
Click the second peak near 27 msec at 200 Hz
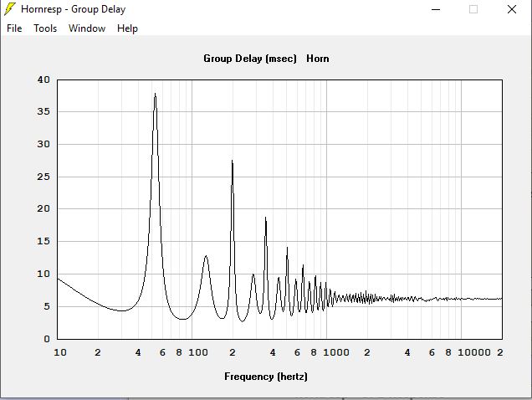(232, 162)
